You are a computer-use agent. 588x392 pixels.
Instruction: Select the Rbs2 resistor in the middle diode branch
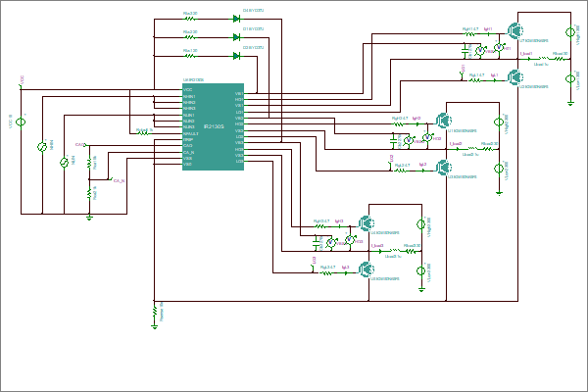pyautogui.click(x=190, y=37)
